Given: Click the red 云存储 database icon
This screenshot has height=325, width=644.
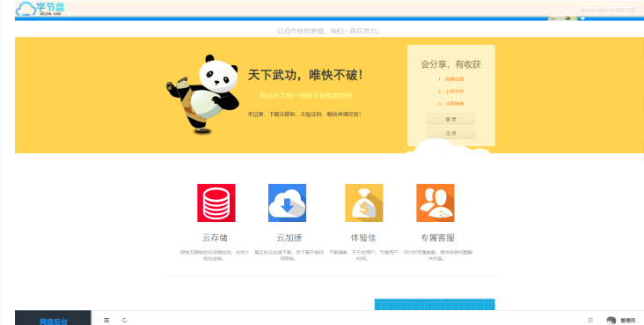Looking at the screenshot, I should point(216,203).
